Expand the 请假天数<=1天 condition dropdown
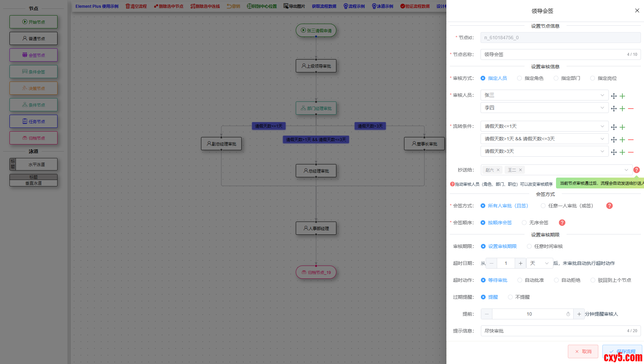Viewport: 644px width, 364px height. click(544, 126)
